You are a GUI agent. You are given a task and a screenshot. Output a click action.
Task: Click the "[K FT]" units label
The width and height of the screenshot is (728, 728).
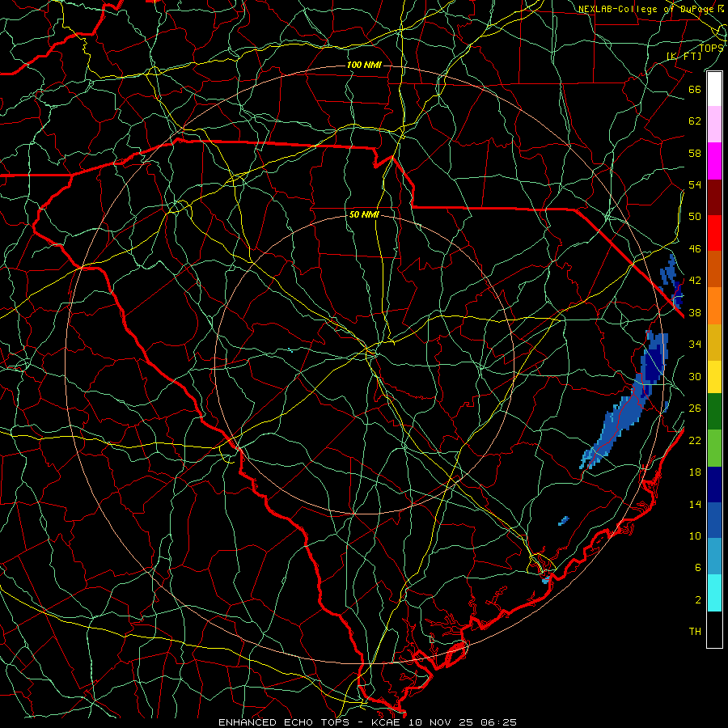click(x=684, y=56)
